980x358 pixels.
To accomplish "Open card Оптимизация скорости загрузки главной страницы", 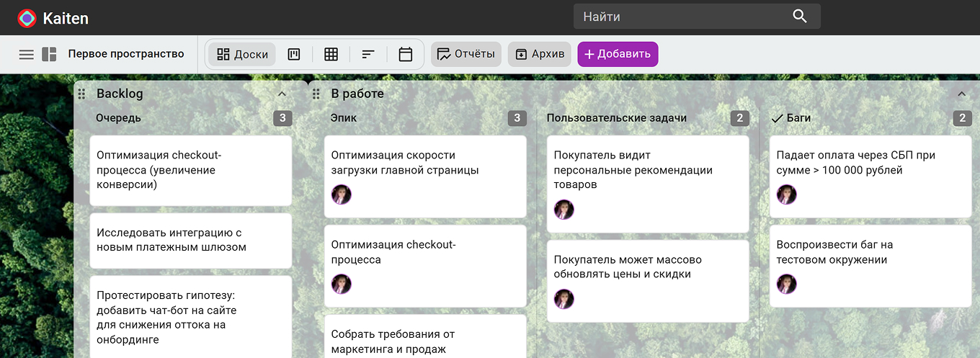I will point(425,176).
